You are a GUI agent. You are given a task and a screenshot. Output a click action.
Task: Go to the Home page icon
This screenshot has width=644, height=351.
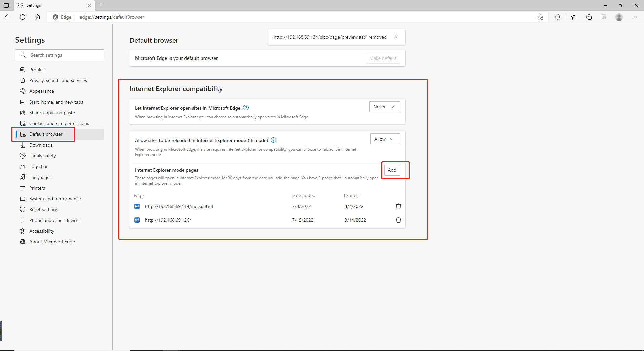37,17
